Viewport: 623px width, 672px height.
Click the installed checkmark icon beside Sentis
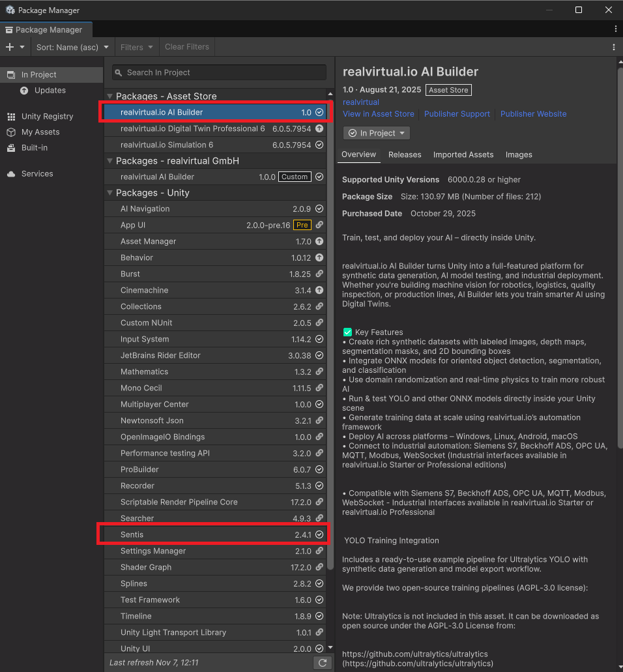pos(319,534)
